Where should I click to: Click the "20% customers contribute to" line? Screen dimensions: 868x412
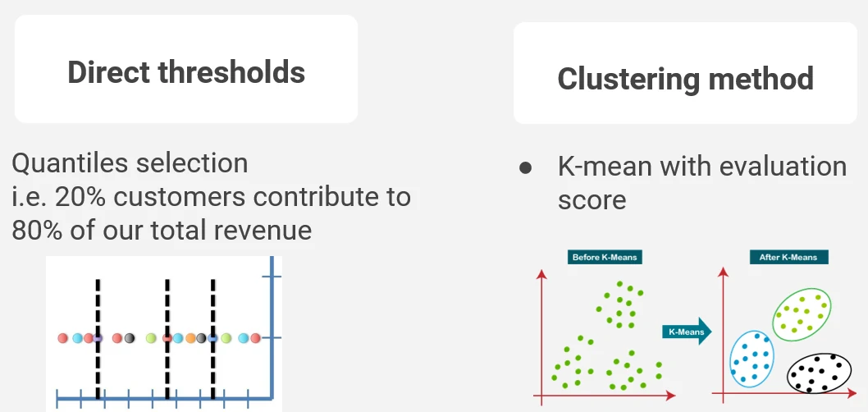click(211, 197)
